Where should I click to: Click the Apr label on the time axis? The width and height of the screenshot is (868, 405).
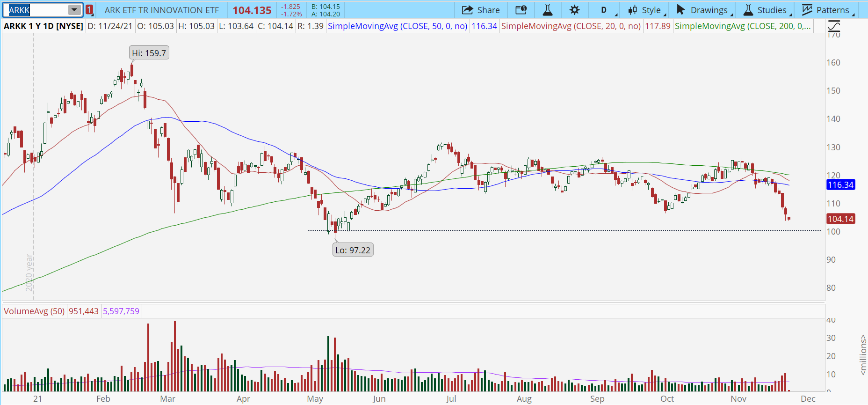(x=243, y=399)
